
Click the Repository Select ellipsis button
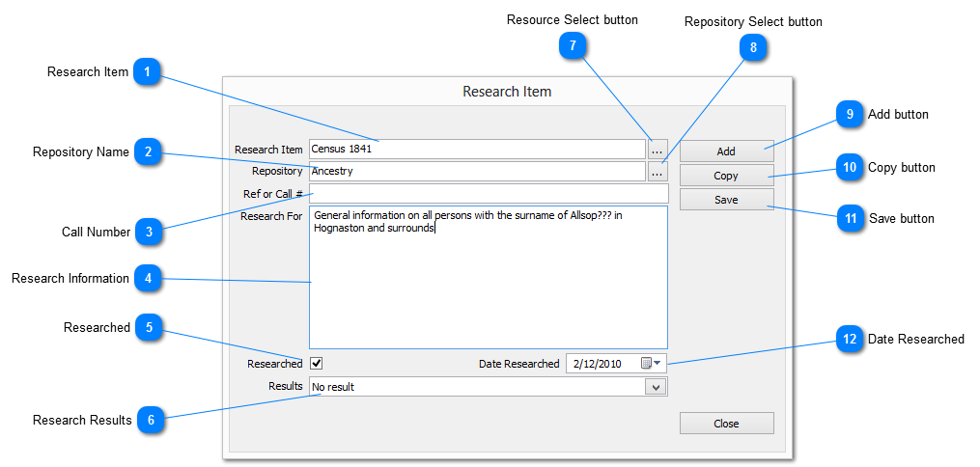657,172
